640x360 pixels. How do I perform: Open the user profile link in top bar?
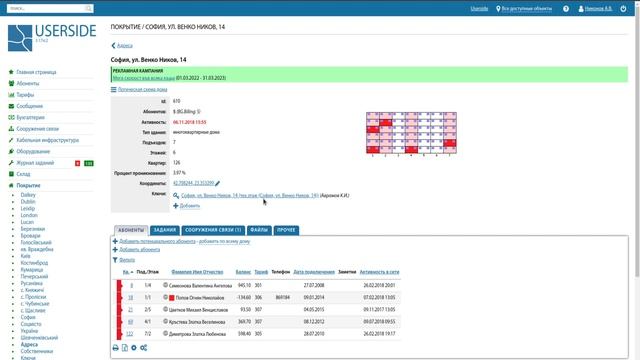[x=598, y=9]
